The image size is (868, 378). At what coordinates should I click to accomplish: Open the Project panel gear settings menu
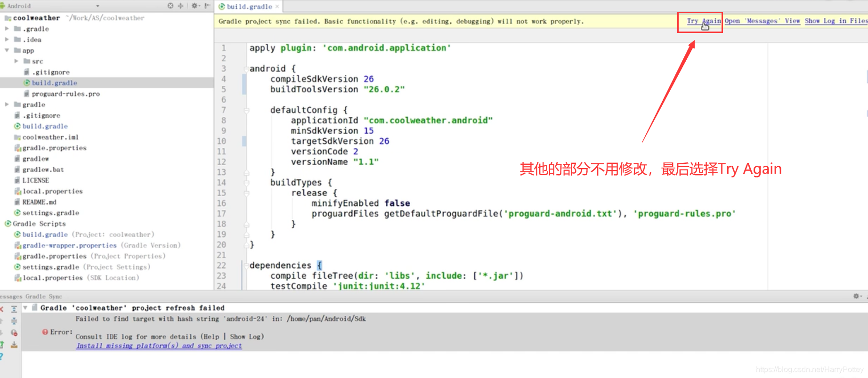coord(195,6)
